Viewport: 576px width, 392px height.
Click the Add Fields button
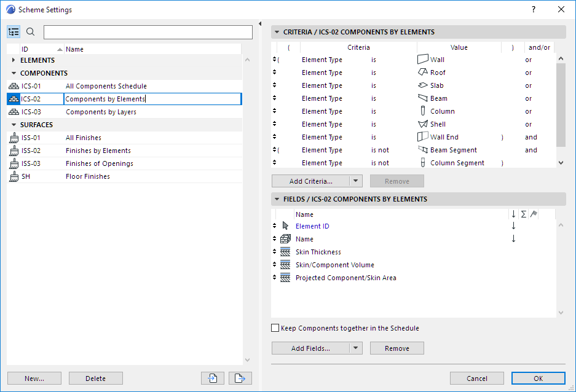[311, 348]
